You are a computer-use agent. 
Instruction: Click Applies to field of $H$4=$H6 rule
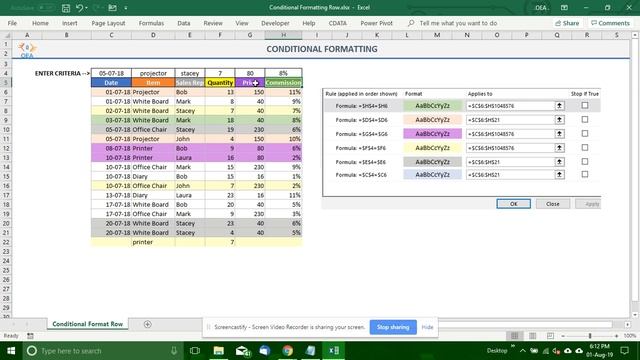pyautogui.click(x=510, y=106)
